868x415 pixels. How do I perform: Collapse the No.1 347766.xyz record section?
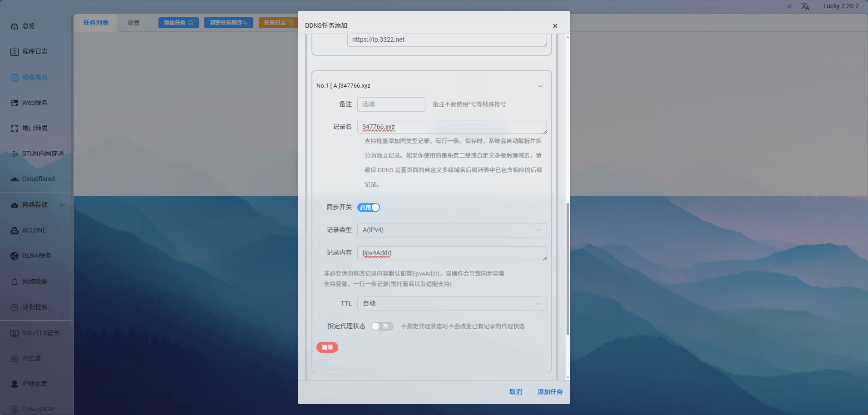pos(540,86)
